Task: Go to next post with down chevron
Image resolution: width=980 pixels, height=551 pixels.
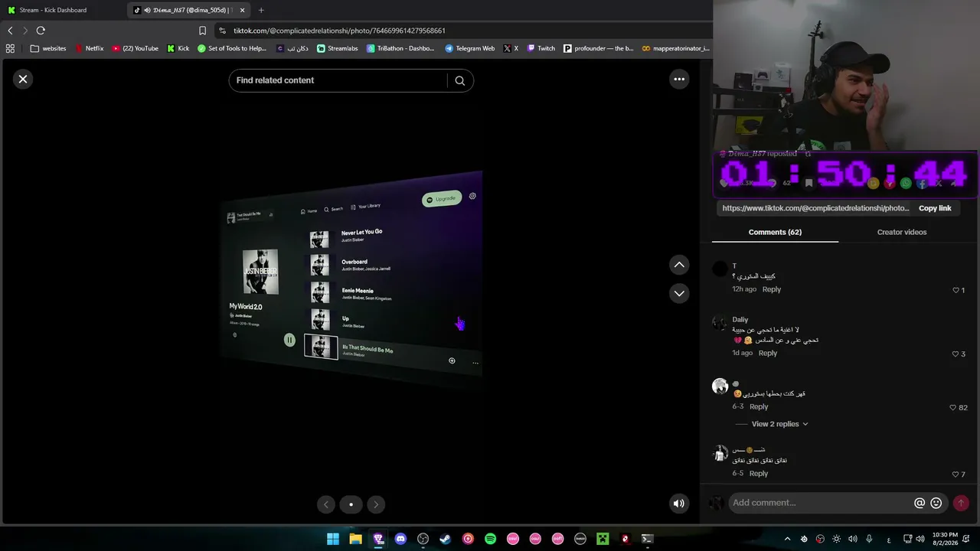Action: (x=679, y=293)
